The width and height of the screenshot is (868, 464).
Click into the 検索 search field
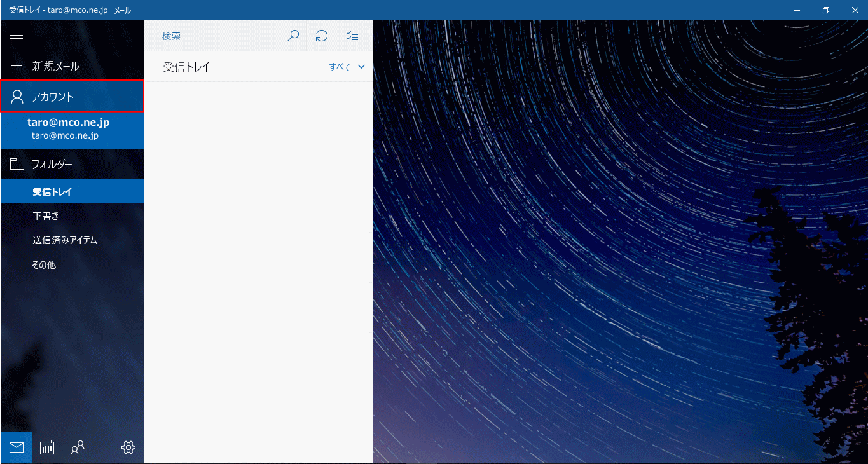click(216, 36)
